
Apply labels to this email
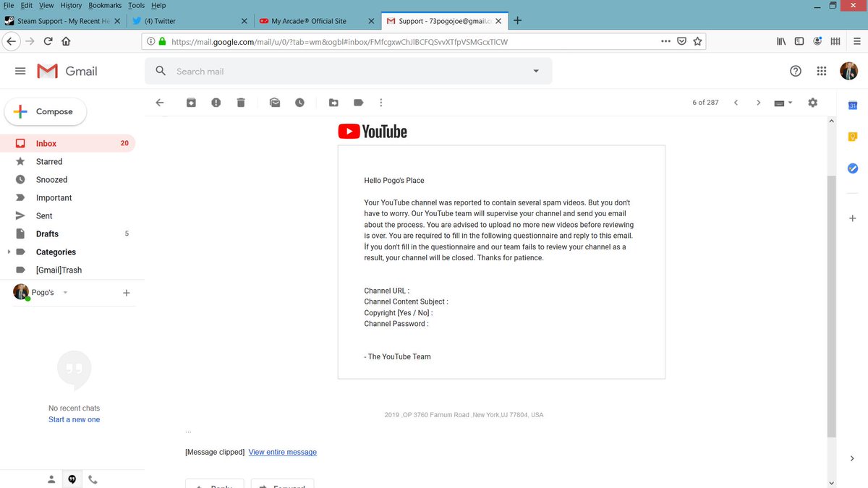358,103
